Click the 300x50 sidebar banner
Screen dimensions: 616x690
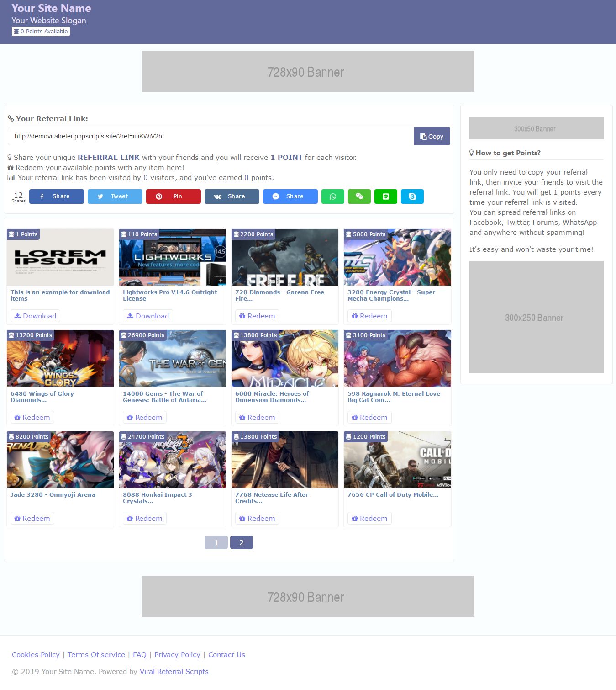pyautogui.click(x=537, y=128)
